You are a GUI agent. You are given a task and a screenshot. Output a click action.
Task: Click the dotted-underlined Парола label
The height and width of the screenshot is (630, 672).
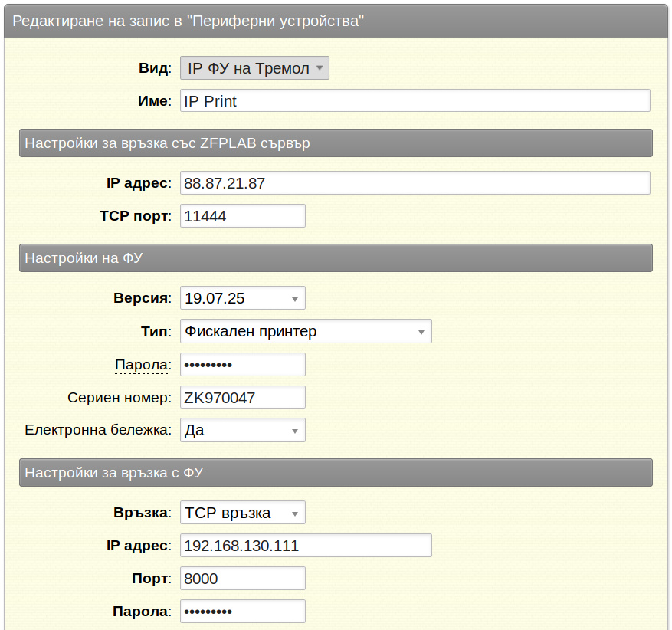point(143,365)
